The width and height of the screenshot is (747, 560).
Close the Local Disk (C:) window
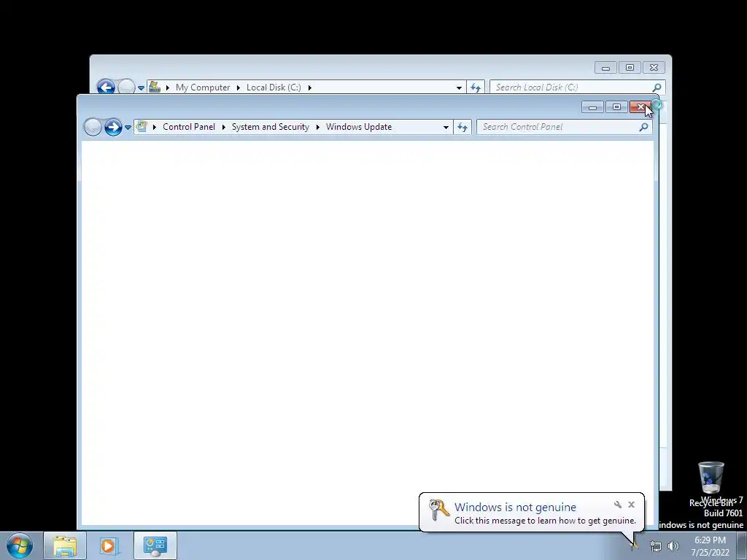coord(654,68)
